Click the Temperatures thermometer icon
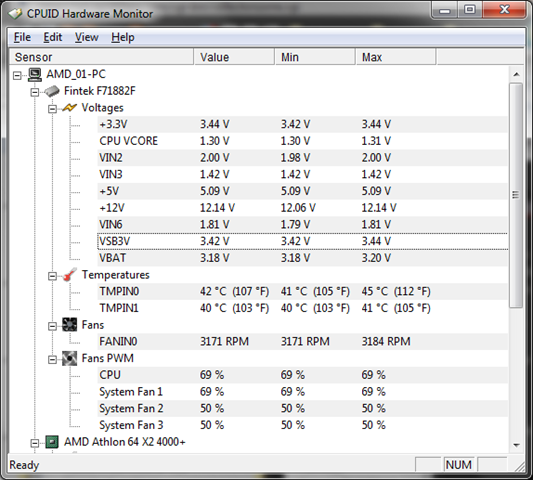Viewport: 533px width, 480px height. (x=70, y=275)
